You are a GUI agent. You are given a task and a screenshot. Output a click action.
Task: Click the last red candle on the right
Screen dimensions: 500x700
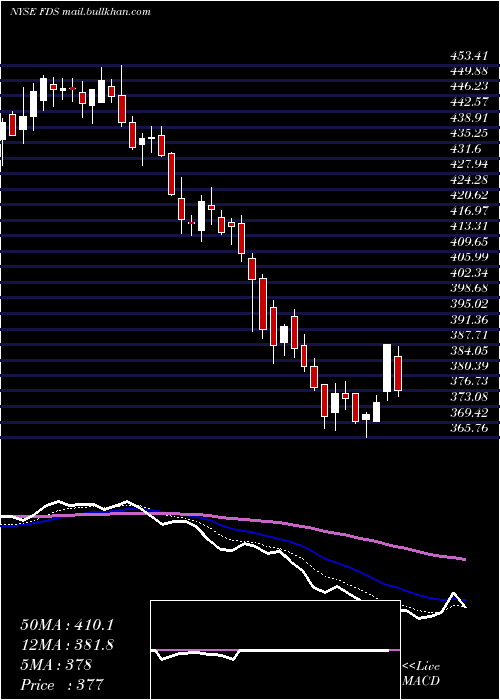pyautogui.click(x=398, y=374)
